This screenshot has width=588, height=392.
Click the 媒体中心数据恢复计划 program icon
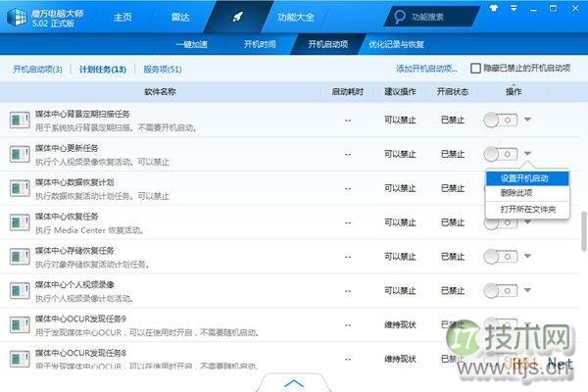20,188
